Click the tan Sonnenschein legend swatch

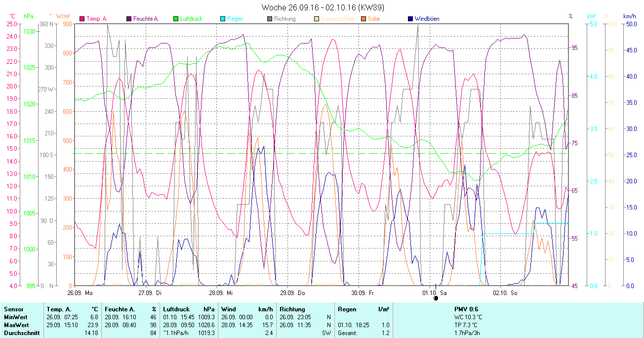point(316,19)
